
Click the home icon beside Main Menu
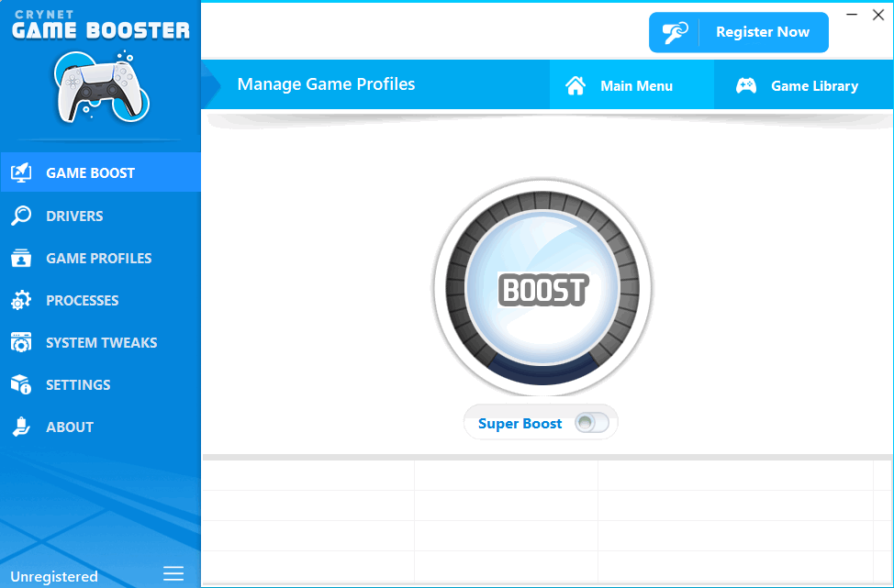click(x=576, y=85)
